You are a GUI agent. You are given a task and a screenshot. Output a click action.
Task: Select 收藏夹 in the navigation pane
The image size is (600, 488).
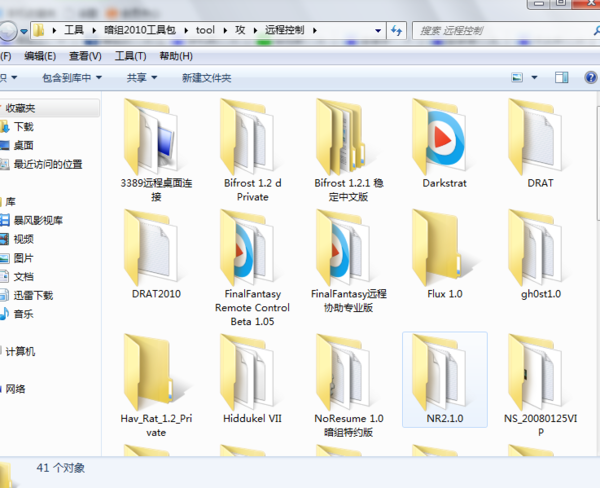20,108
